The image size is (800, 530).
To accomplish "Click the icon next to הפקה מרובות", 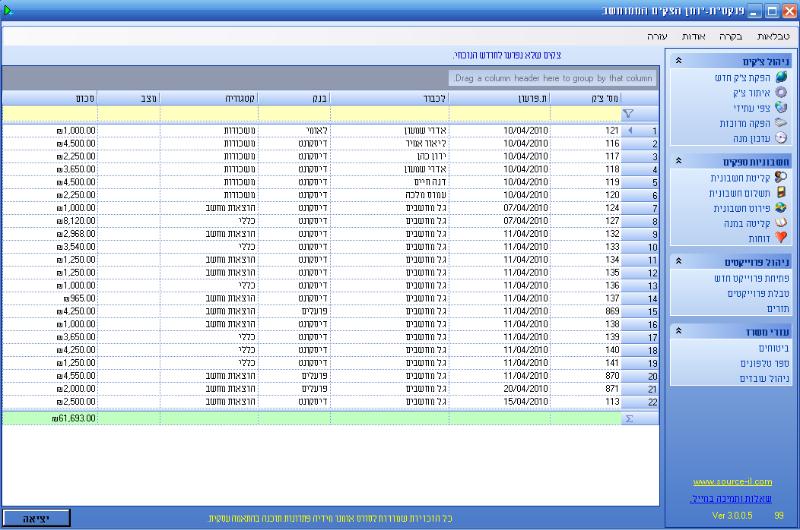I will (x=781, y=123).
